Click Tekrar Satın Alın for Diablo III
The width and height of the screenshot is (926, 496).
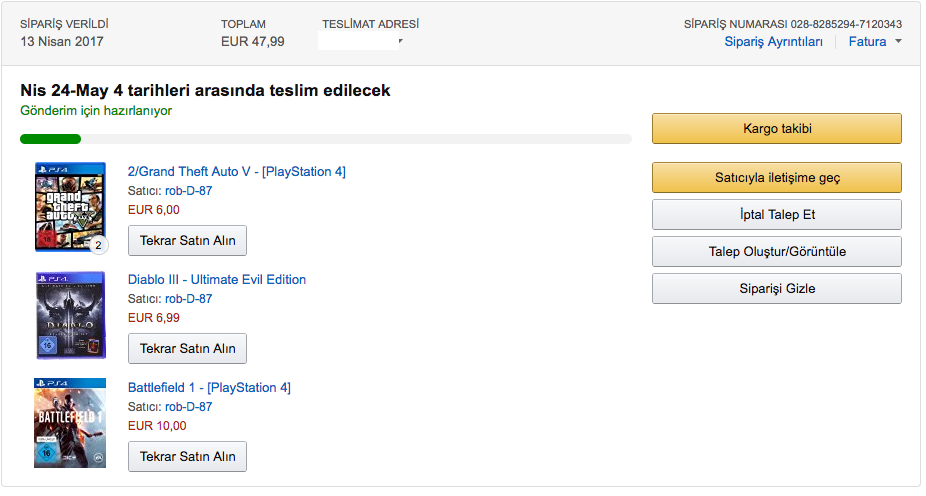[187, 348]
